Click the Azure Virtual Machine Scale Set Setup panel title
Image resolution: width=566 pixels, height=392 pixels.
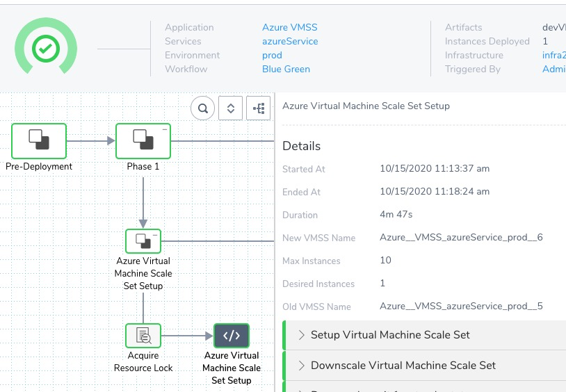click(366, 106)
